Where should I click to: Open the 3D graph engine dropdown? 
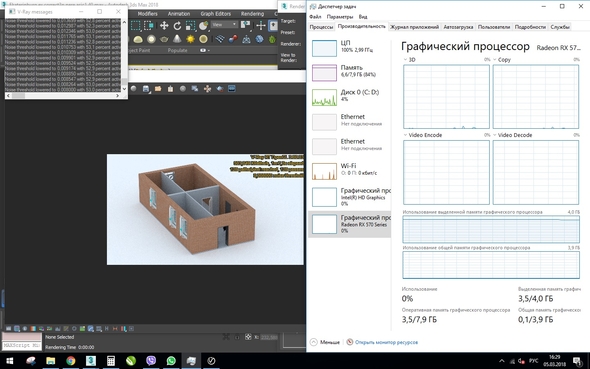[x=405, y=60]
